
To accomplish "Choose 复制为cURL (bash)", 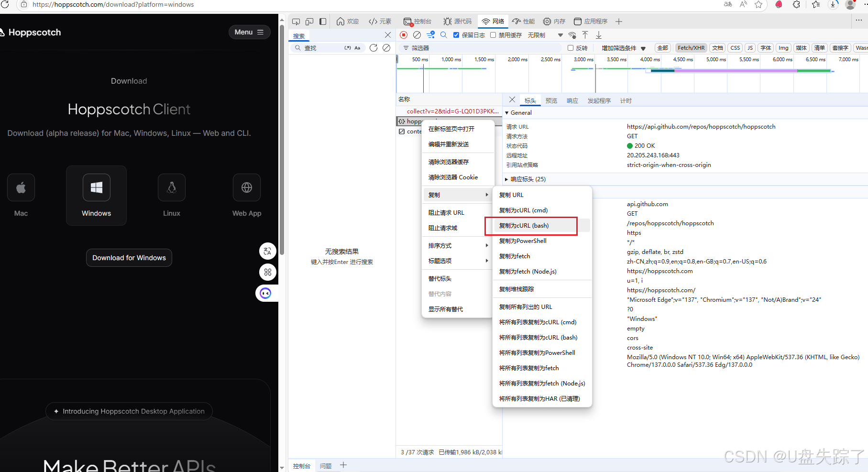I will pyautogui.click(x=542, y=225).
